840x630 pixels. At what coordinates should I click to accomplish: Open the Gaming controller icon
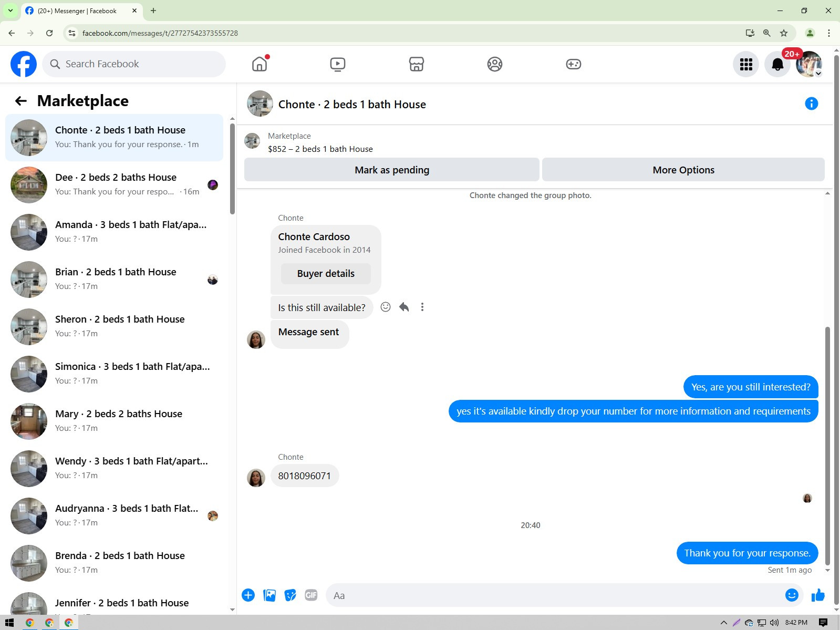(573, 64)
